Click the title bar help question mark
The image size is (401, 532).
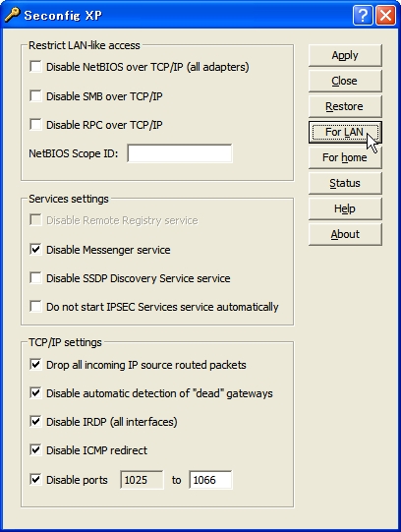coord(363,16)
